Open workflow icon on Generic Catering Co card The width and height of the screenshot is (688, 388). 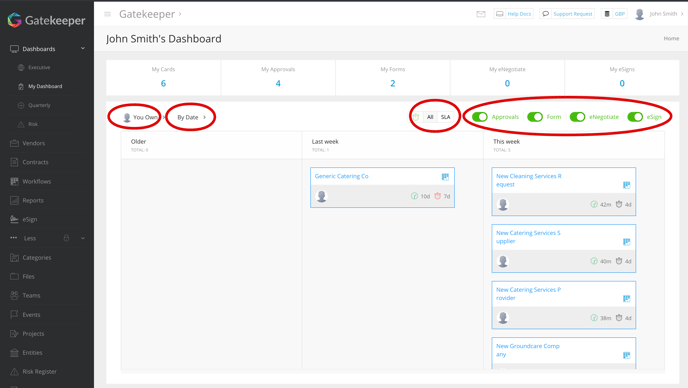pyautogui.click(x=445, y=177)
